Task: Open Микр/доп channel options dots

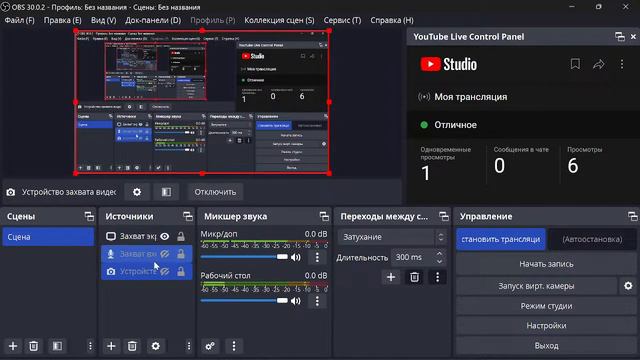Action: [317, 257]
